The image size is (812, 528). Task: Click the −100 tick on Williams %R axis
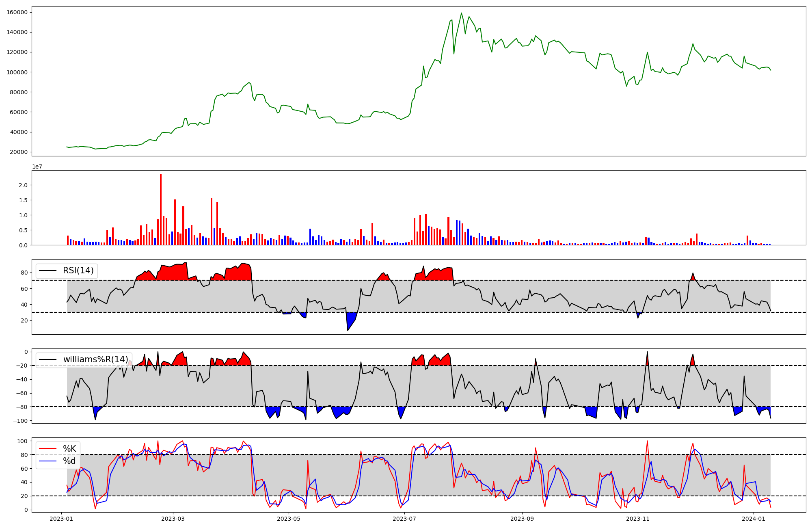click(x=19, y=421)
